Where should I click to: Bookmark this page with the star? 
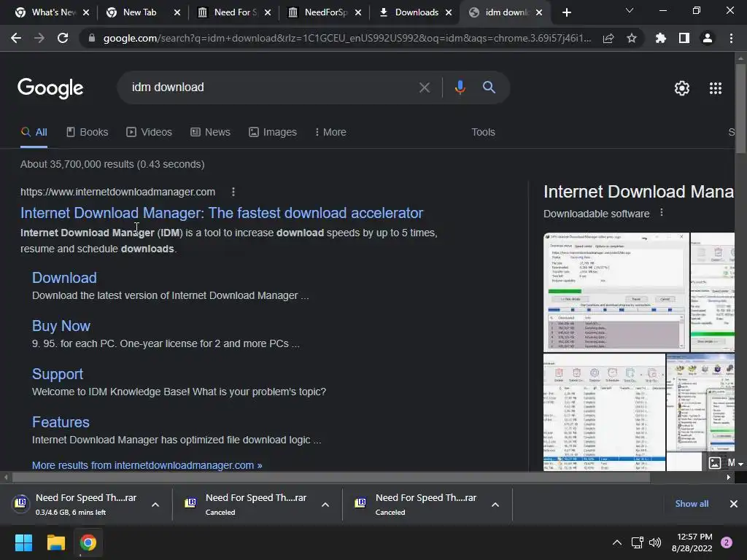coord(632,38)
